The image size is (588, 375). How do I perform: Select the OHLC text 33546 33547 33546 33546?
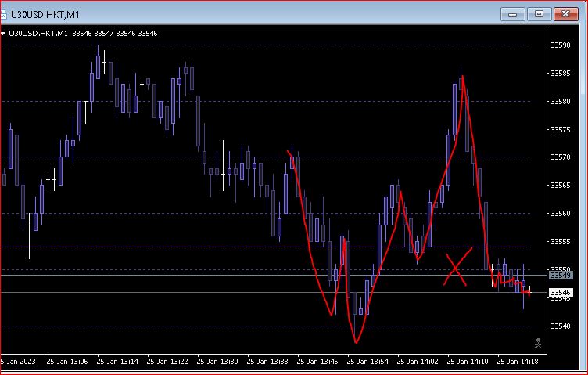coord(115,34)
